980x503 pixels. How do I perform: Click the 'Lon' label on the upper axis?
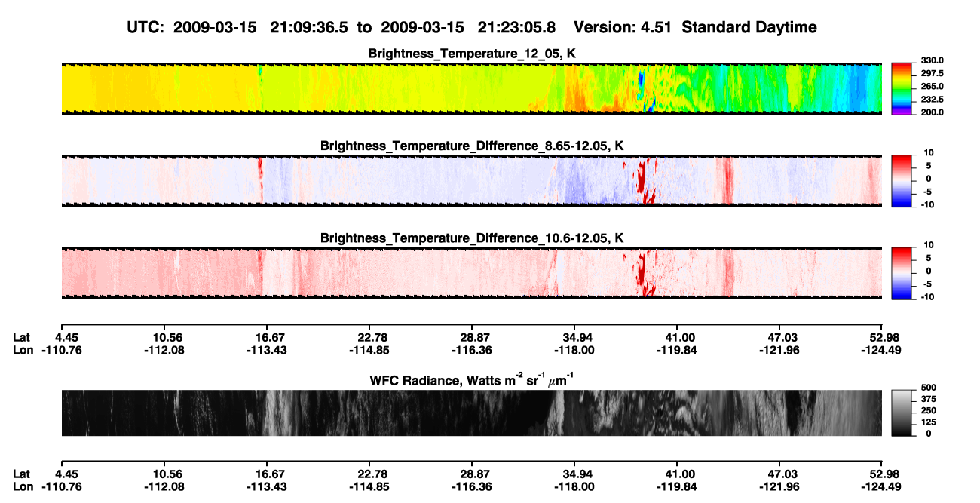(23, 350)
